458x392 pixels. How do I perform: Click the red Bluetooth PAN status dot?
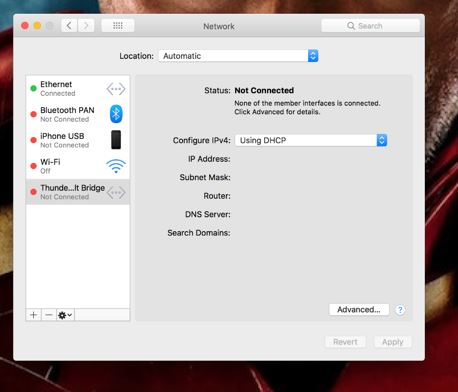click(33, 114)
